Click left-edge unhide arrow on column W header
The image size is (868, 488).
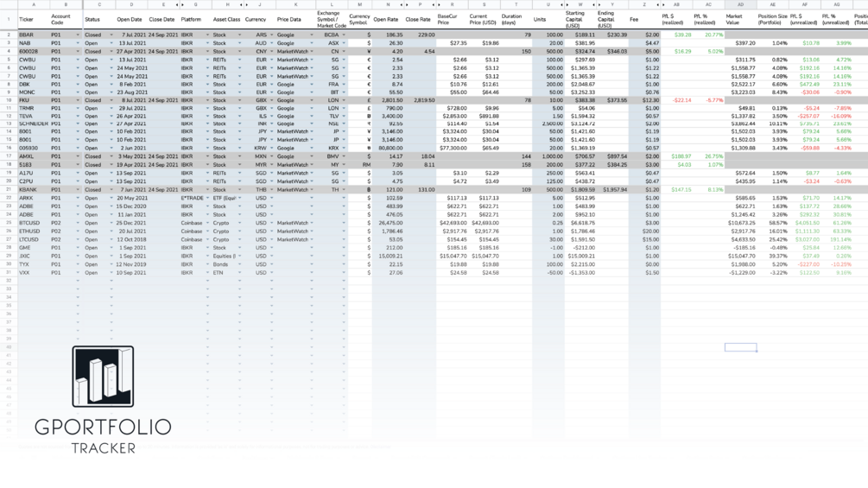pyautogui.click(x=567, y=4)
